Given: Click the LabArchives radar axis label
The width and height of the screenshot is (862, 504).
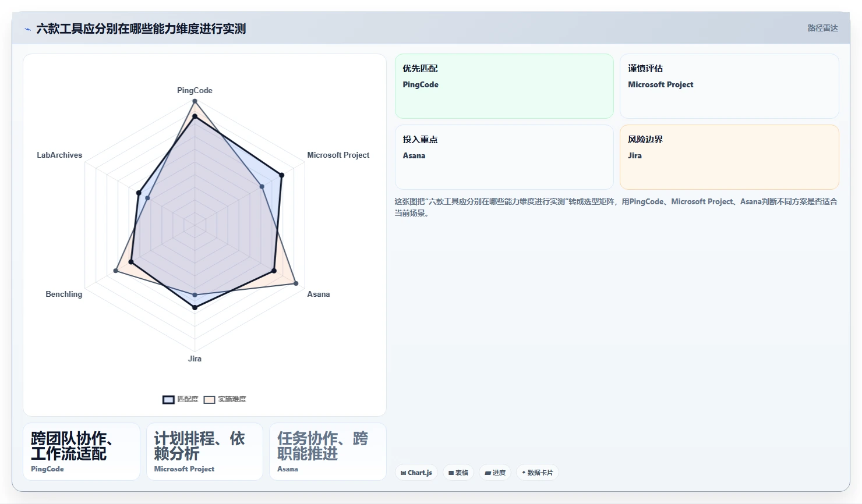Looking at the screenshot, I should pyautogui.click(x=59, y=155).
